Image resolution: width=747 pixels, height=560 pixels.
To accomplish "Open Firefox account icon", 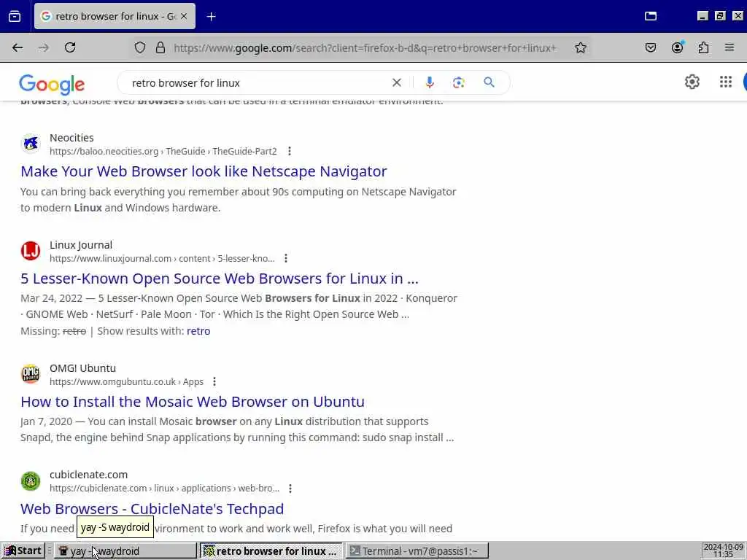I will (x=677, y=47).
